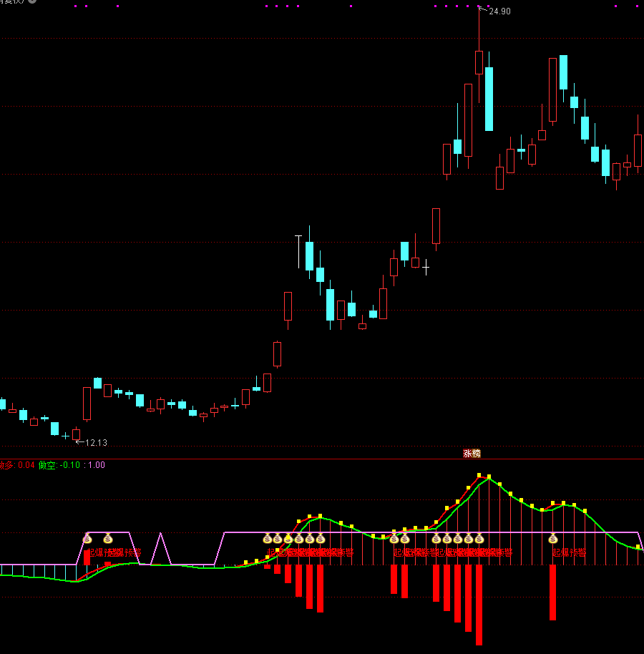644x654 pixels.
Task: Click the red 做多: 0.04 indicator value
Action: pos(16,465)
